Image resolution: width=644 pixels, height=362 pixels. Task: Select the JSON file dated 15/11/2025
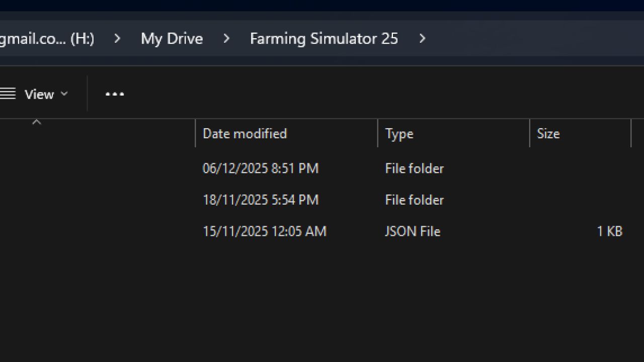point(265,231)
